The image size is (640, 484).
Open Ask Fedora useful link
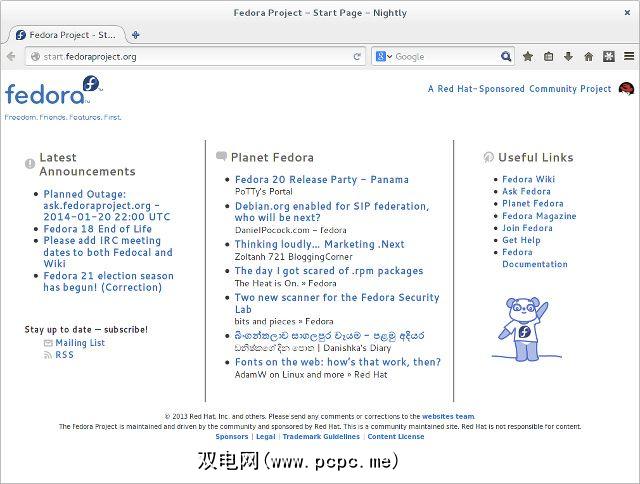(526, 191)
